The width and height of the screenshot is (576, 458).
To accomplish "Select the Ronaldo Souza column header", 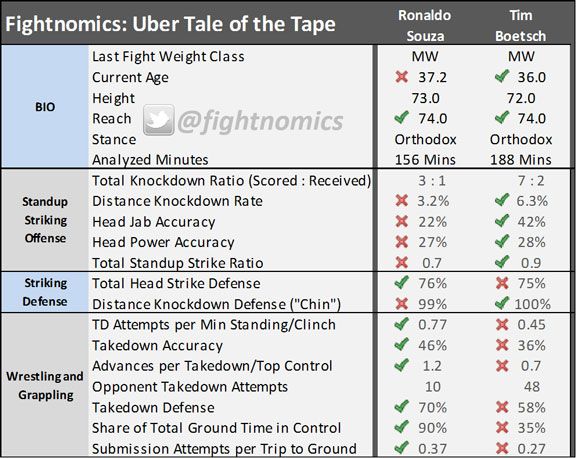I will [425, 25].
